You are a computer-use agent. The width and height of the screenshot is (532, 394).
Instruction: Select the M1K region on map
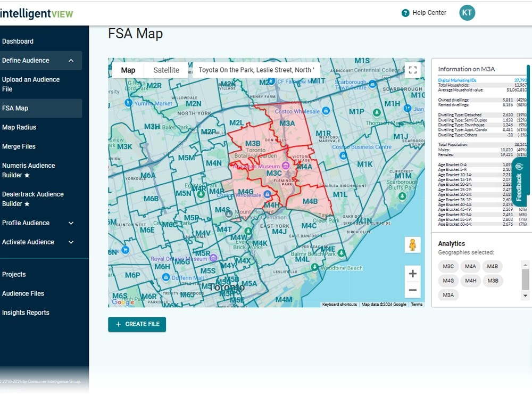click(365, 165)
